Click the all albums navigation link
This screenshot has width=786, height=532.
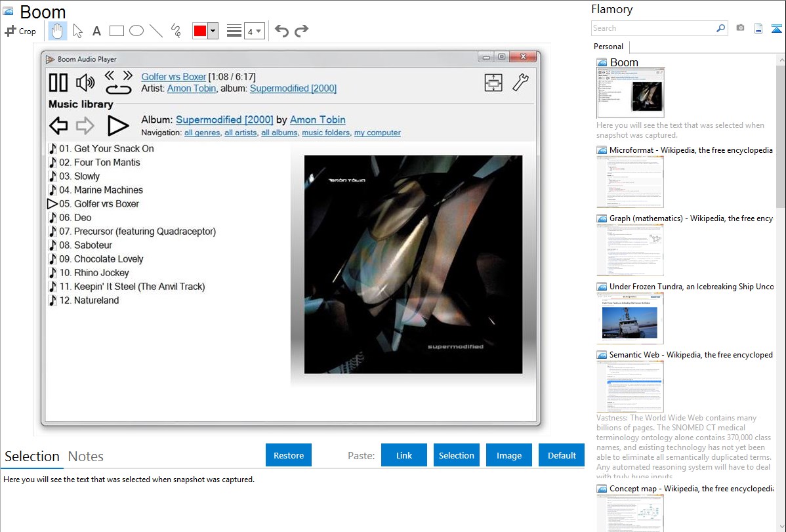point(279,133)
